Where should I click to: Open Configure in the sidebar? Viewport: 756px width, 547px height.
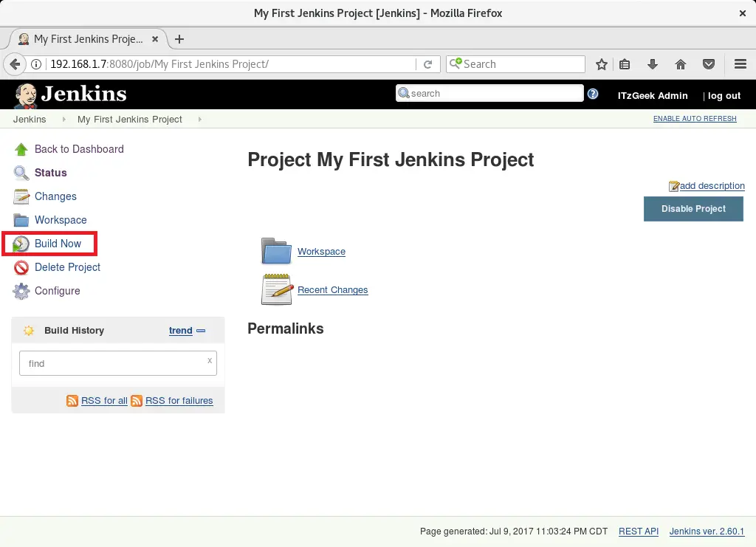(x=58, y=291)
